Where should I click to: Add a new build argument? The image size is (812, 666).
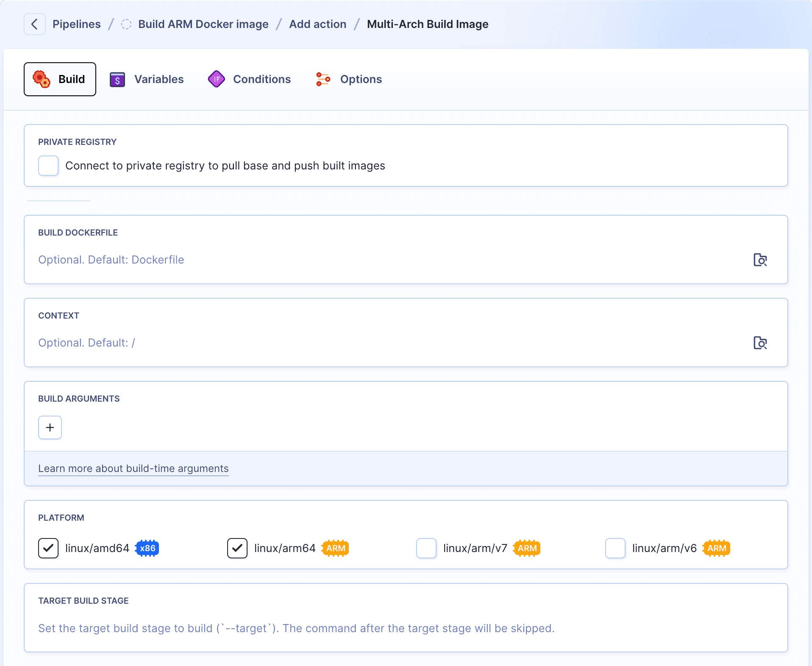pyautogui.click(x=50, y=427)
